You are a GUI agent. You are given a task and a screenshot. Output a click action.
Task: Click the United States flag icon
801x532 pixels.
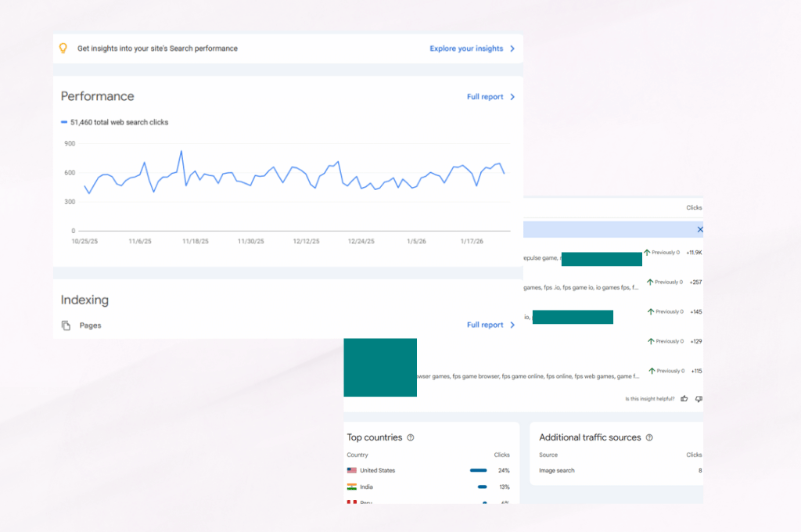[352, 471]
